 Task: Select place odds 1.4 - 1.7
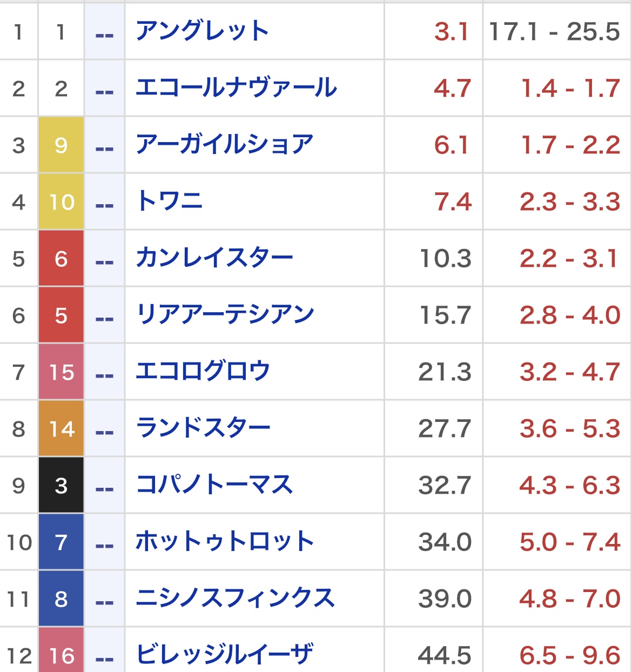(570, 89)
